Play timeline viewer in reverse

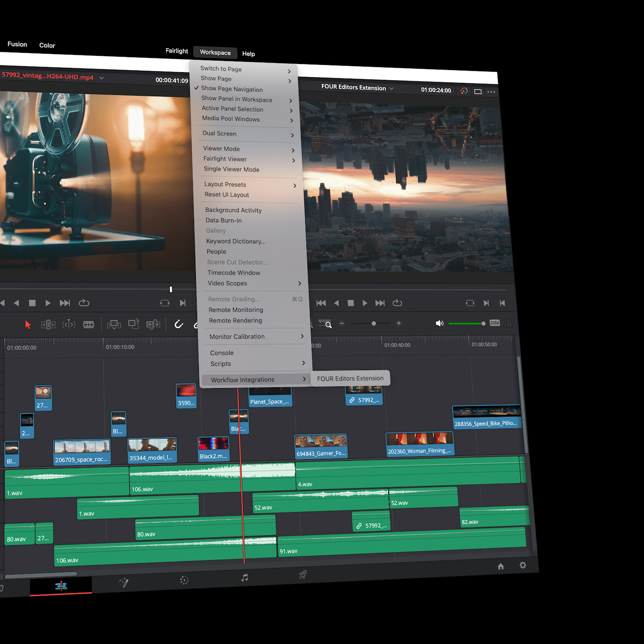click(337, 303)
